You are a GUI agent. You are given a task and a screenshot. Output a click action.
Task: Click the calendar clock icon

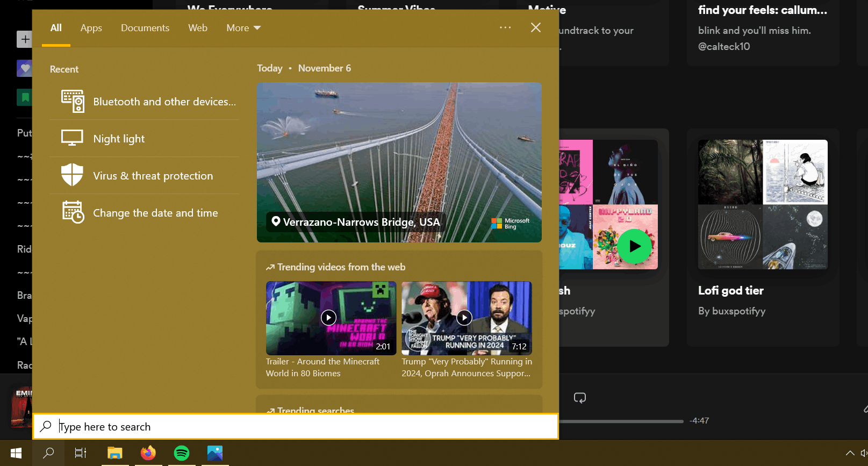(x=73, y=212)
